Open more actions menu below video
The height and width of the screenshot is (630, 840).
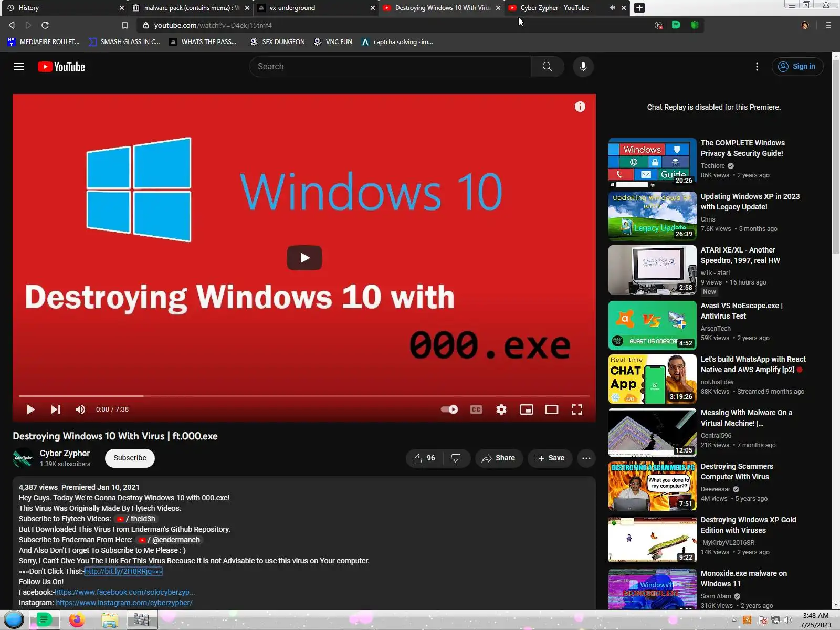point(586,458)
